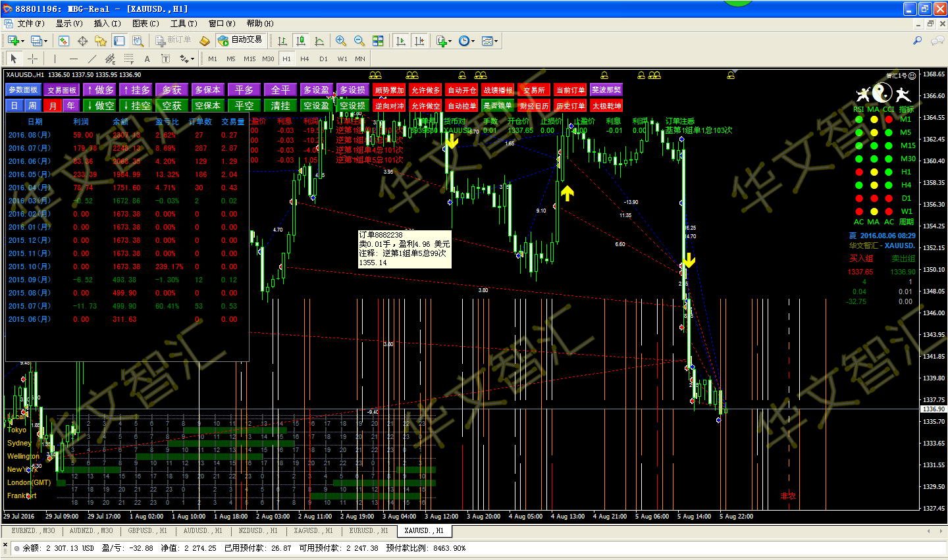Expand the New Chart dropdown arrow
This screenshot has height=560, width=948.
pos(22,41)
